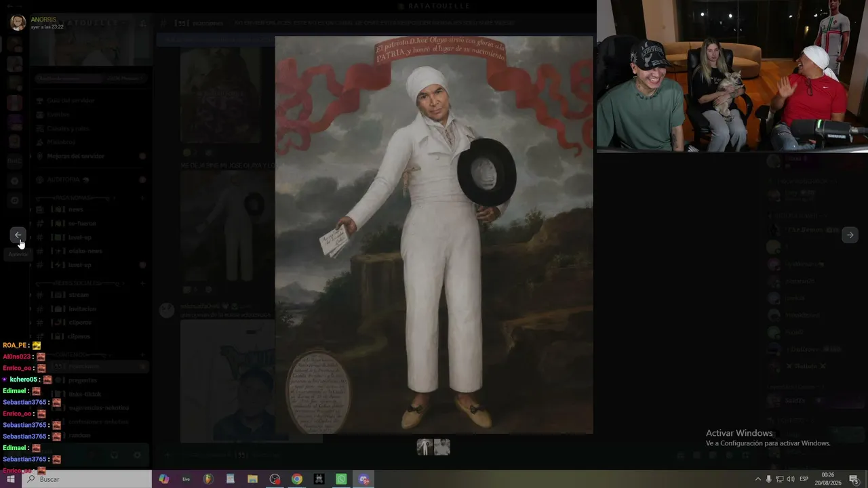
Task: Open network settings from the tray
Action: click(779, 479)
